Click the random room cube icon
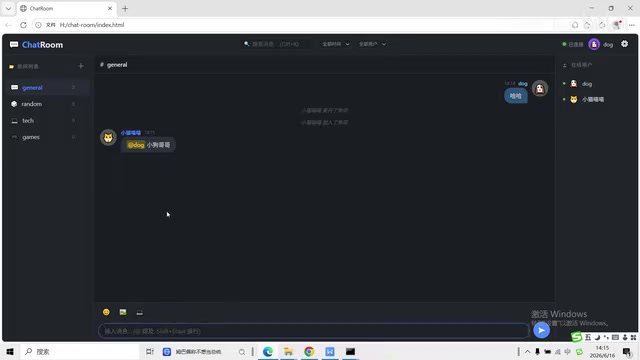The height and width of the screenshot is (360, 640). [x=14, y=104]
